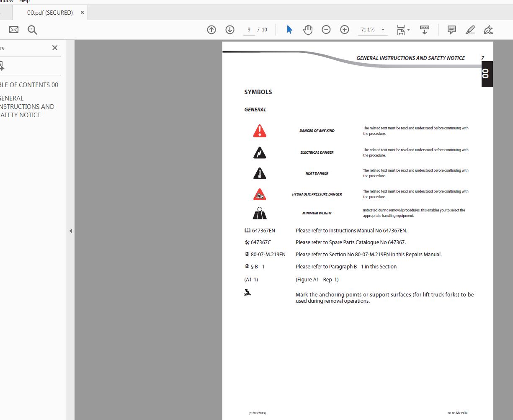Toggle continuous scrolling page display mode
Image resolution: width=513 pixels, height=420 pixels.
[424, 30]
